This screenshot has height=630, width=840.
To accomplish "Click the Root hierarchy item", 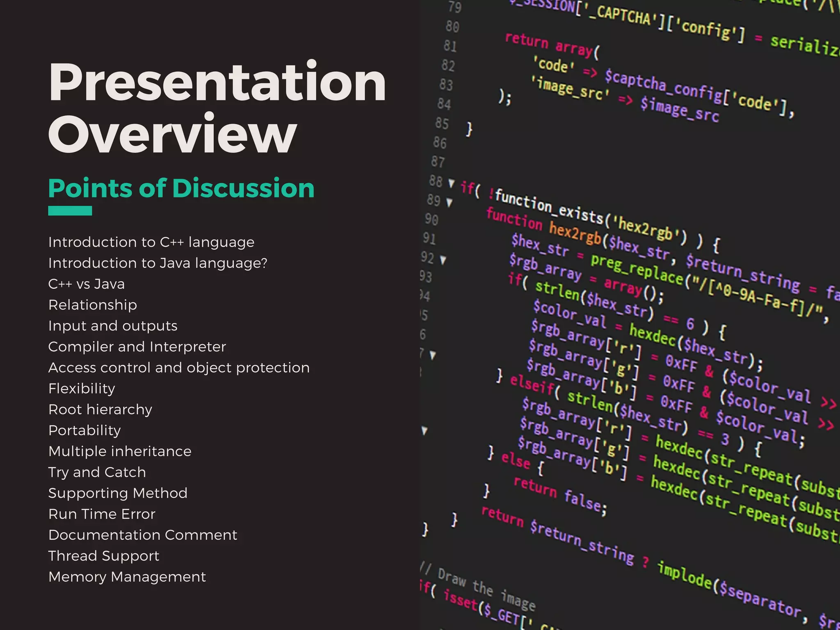I will (100, 409).
